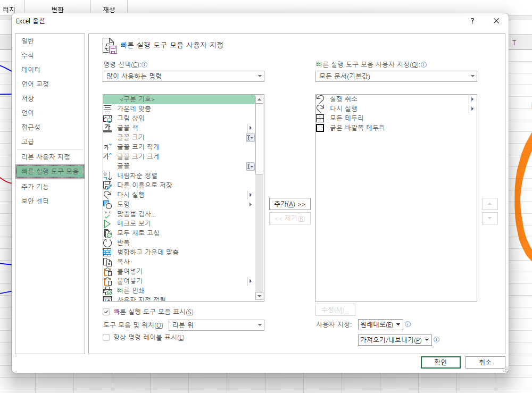This screenshot has width=532, height=393.
Task: Select the 글꼴 색 font color icon
Action: pos(107,128)
